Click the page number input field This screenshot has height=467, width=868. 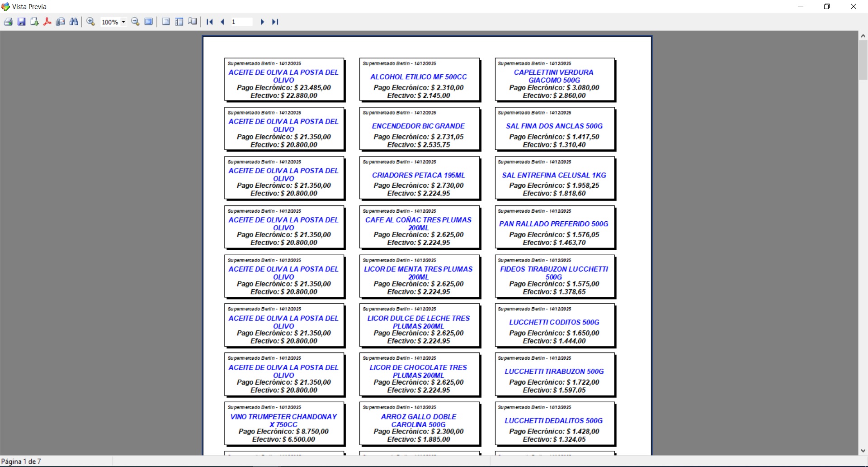(242, 22)
